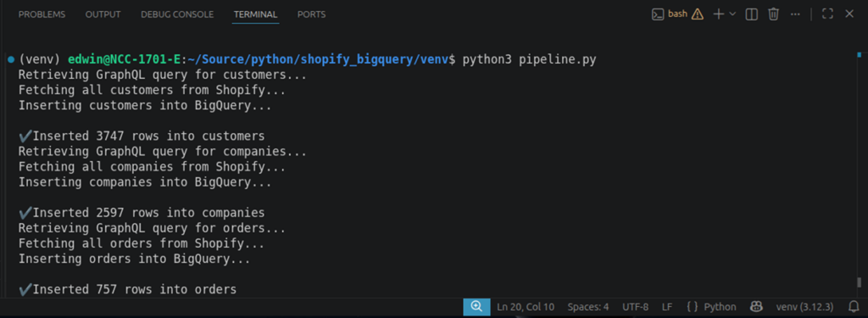Open the new terminal launch profile dropdown

click(733, 14)
